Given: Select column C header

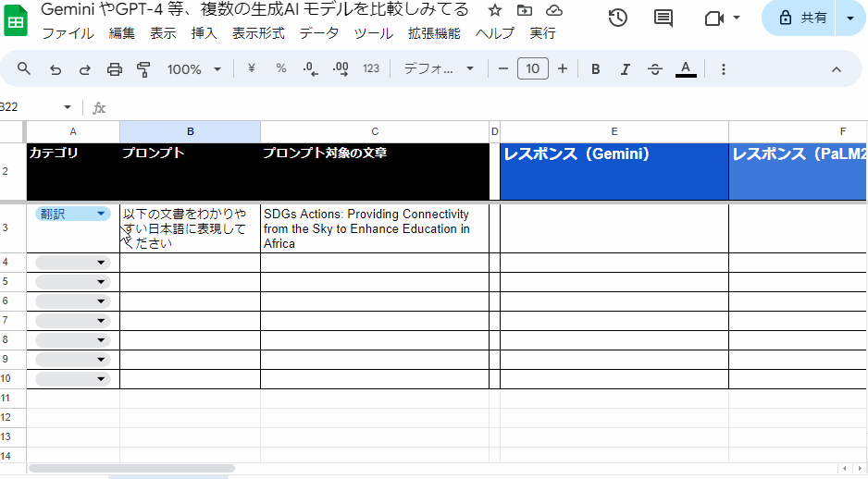Looking at the screenshot, I should click(375, 131).
